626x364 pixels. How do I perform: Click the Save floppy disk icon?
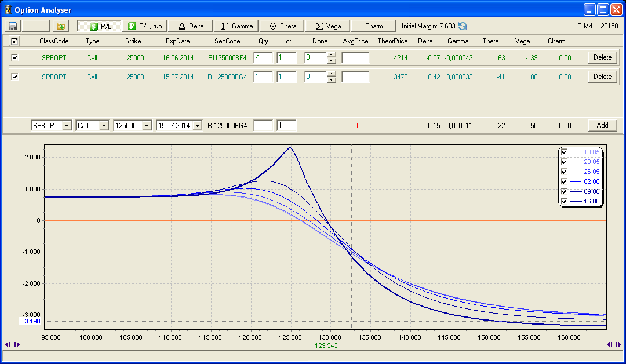tap(12, 26)
